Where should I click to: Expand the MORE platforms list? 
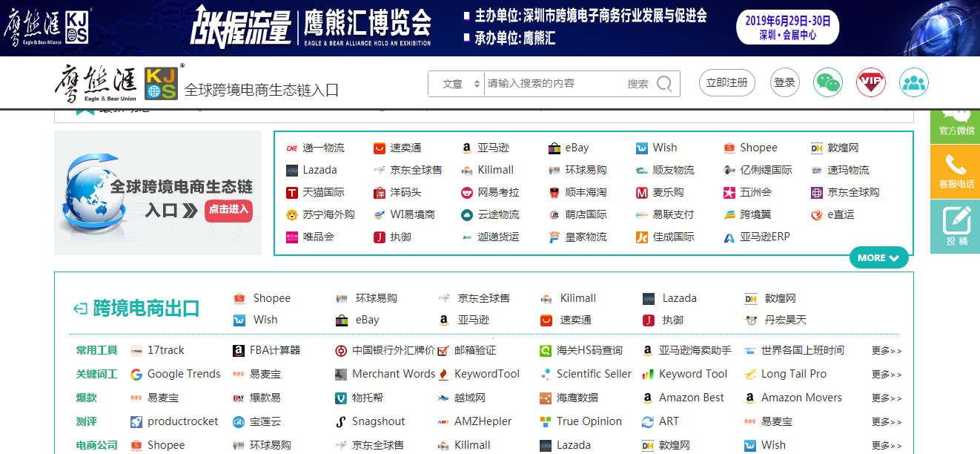pyautogui.click(x=878, y=257)
